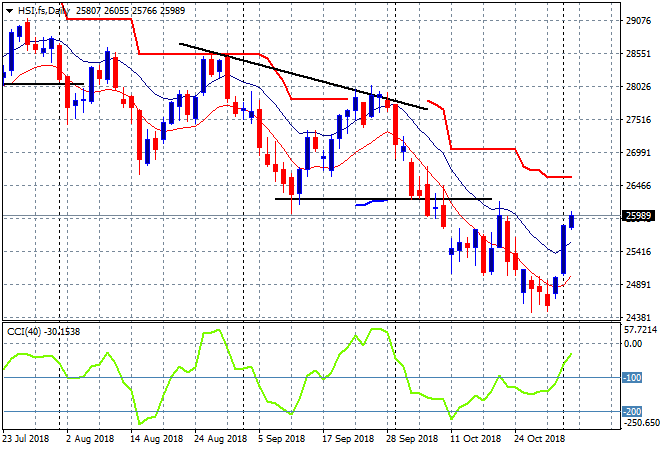Image resolution: width=660 pixels, height=450 pixels.
Task: Select the 17 Sep 2018 date label
Action: (x=348, y=439)
